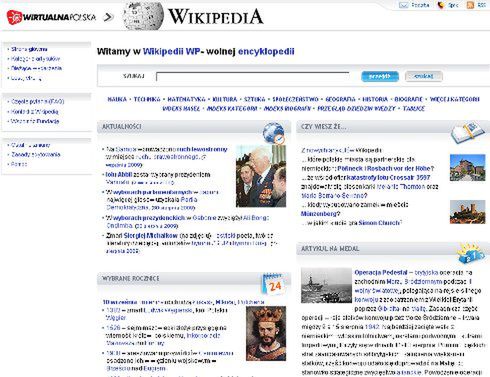This screenshot has width=490, height=377.
Task: Click encyklopedii link in welcome heading
Action: 266,52
